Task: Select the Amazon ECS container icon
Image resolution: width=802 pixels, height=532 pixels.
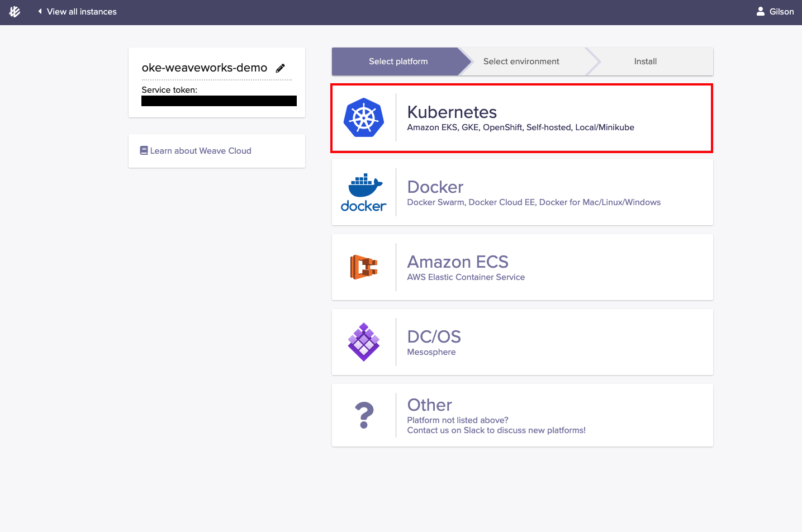Action: (364, 267)
